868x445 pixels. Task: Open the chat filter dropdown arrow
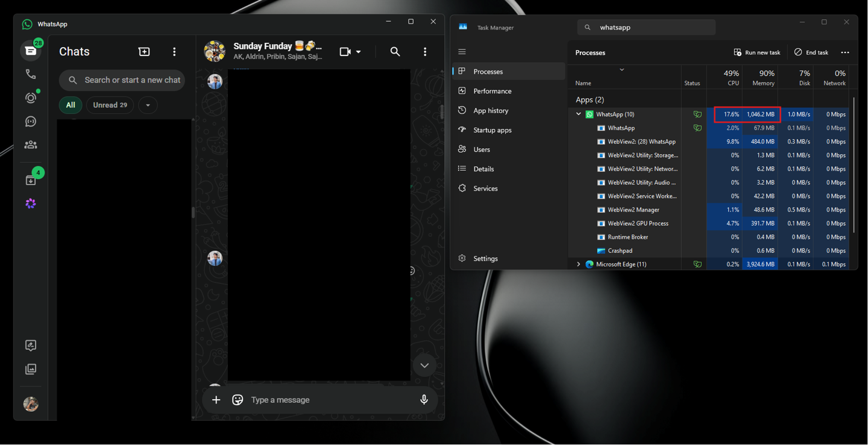pyautogui.click(x=148, y=105)
